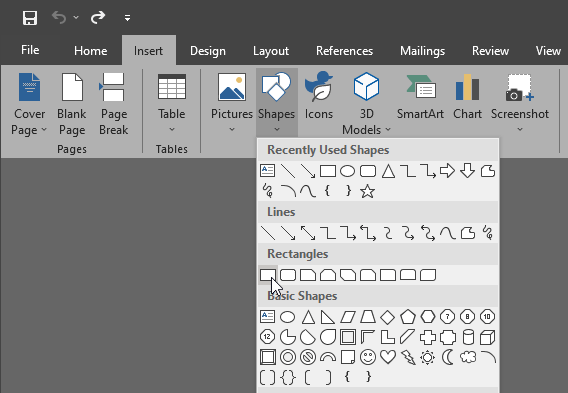Select the Rectangle shape under Rectangles

[x=268, y=275]
